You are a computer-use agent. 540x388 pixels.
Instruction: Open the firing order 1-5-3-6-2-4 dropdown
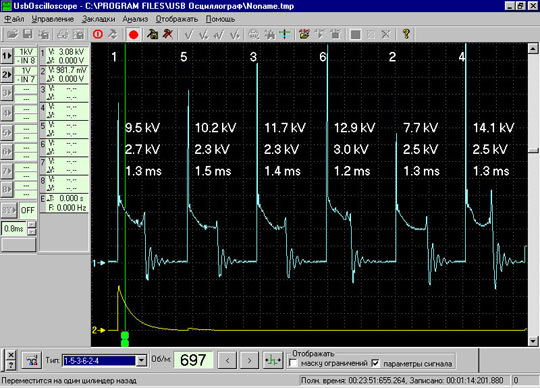[141, 360]
